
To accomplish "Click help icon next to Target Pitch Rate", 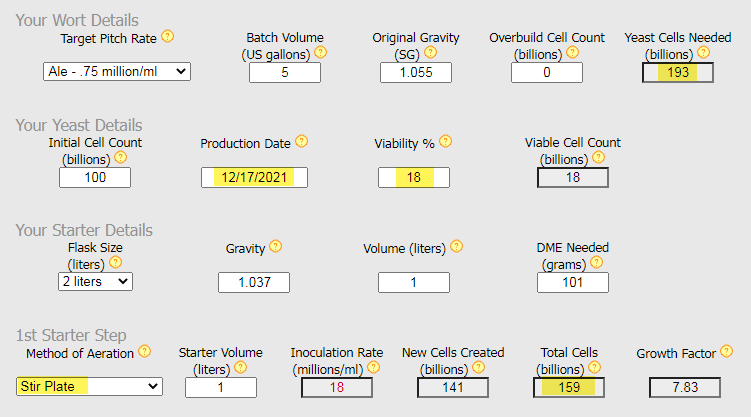I will (167, 36).
